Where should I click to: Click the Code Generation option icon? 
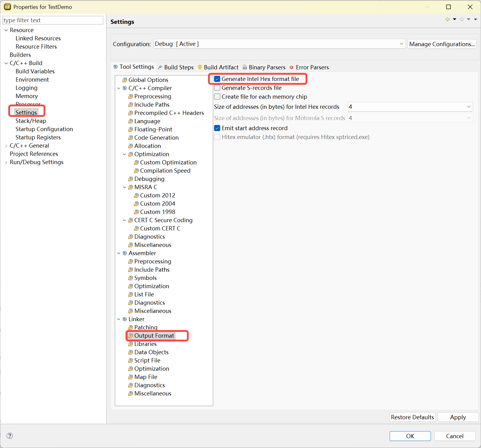tap(130, 138)
